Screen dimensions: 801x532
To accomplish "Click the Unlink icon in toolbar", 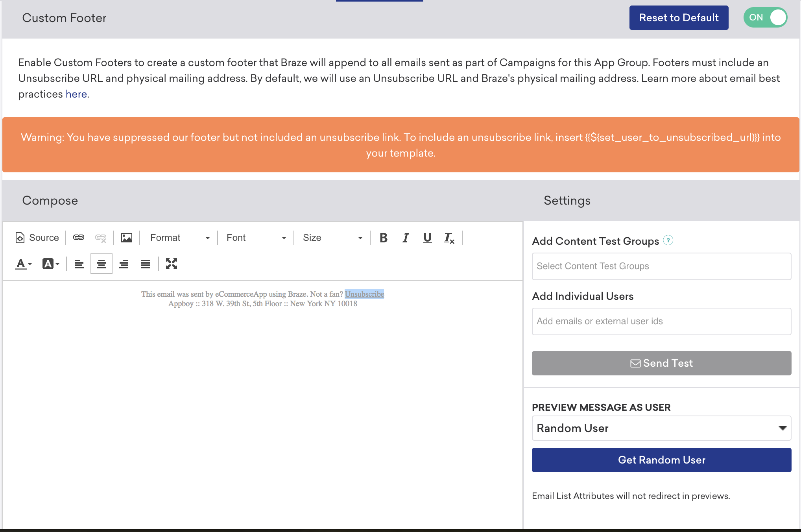I will [x=101, y=238].
